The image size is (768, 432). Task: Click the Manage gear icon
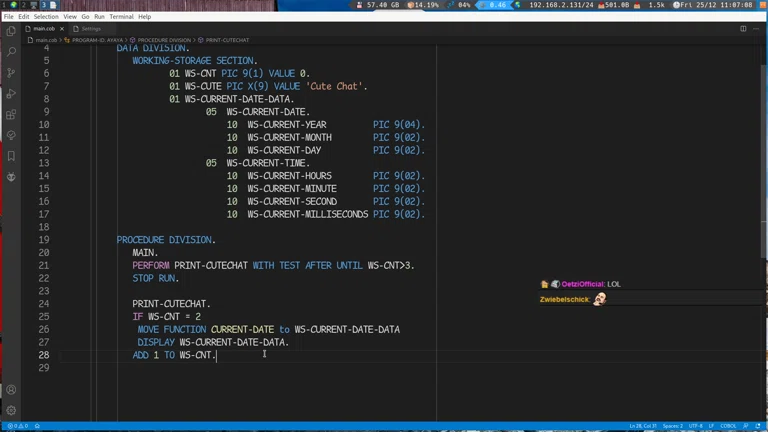11,410
